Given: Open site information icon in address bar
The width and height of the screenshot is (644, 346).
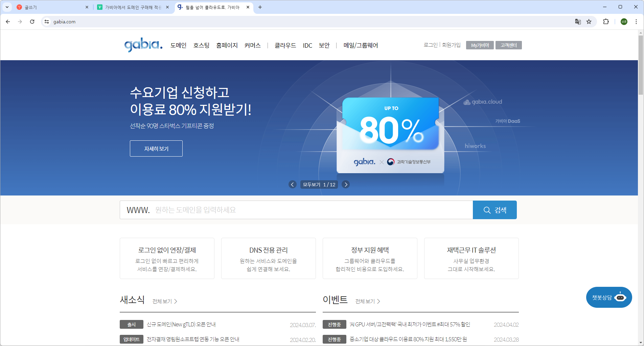Looking at the screenshot, I should pos(47,22).
